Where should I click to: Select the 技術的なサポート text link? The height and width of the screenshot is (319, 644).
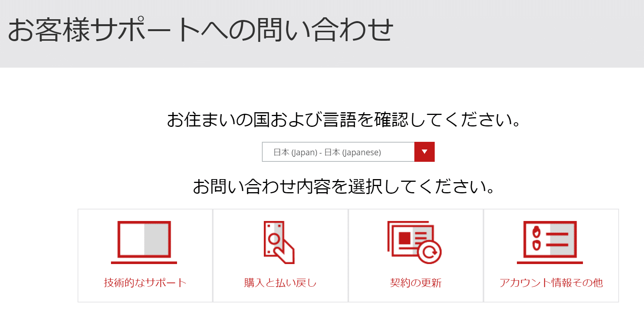pos(145,283)
